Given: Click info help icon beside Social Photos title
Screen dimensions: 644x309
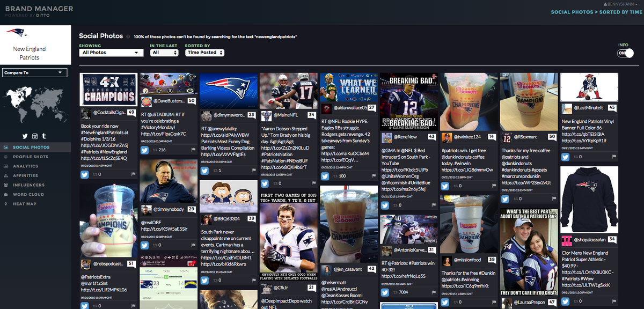Looking at the screenshot, I should click(x=128, y=36).
